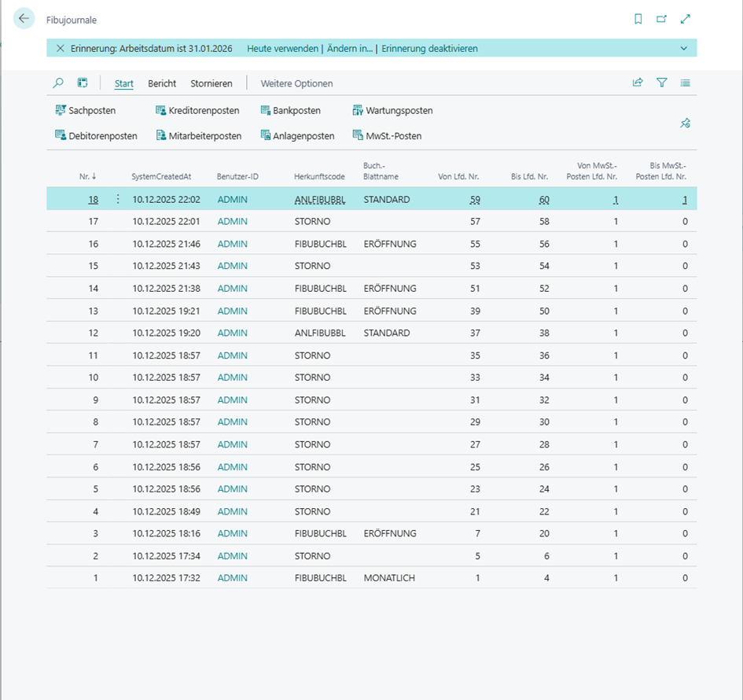
Task: Click the 'Heute verwenden' link
Action: coord(281,49)
